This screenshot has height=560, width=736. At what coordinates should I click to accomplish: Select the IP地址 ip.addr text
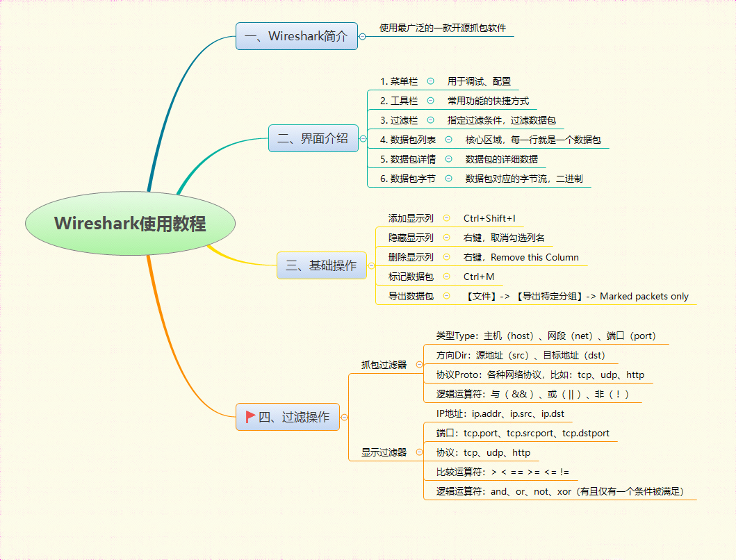click(x=500, y=413)
